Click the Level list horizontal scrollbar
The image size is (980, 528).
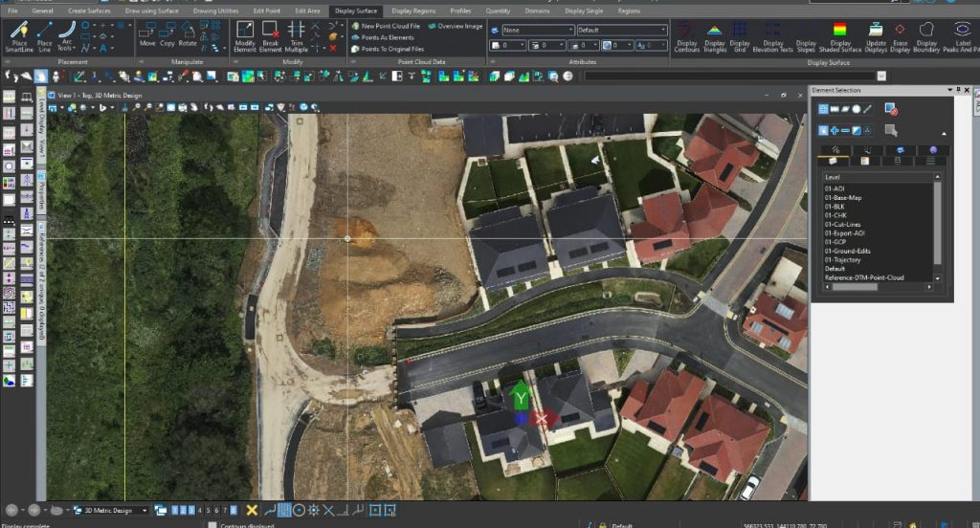pos(879,287)
